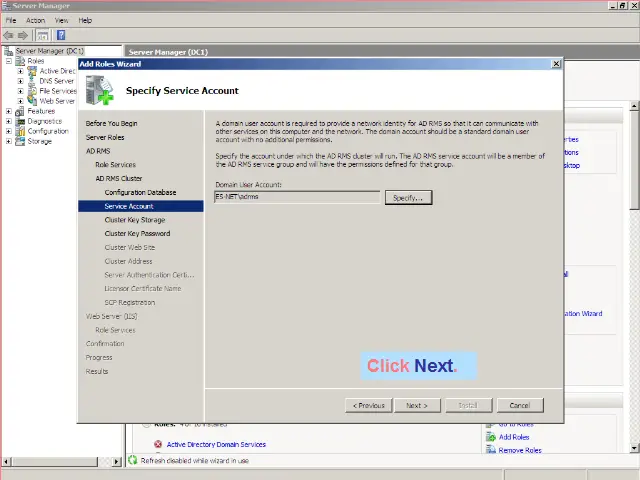640x480 pixels.
Task: Click the Remove Roles icon in background
Action: pos(491,450)
